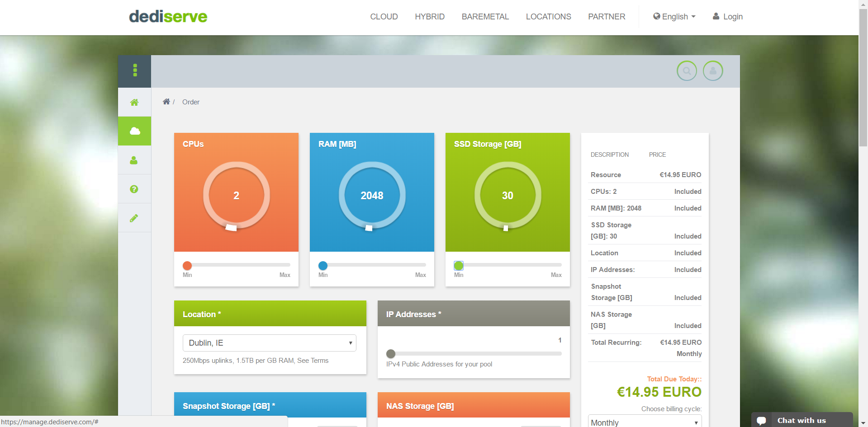868x427 pixels.
Task: Click the pencil edit sidebar icon
Action: coord(134,218)
